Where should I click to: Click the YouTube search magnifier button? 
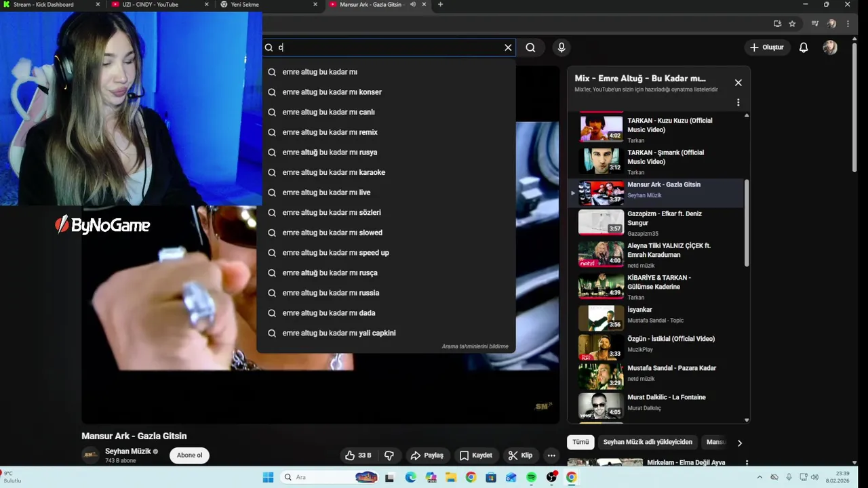530,47
